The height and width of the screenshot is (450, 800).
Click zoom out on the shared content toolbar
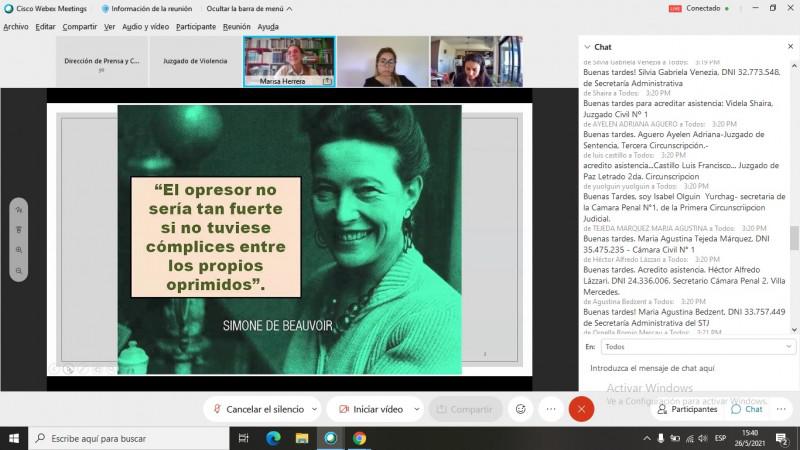pyautogui.click(x=19, y=271)
